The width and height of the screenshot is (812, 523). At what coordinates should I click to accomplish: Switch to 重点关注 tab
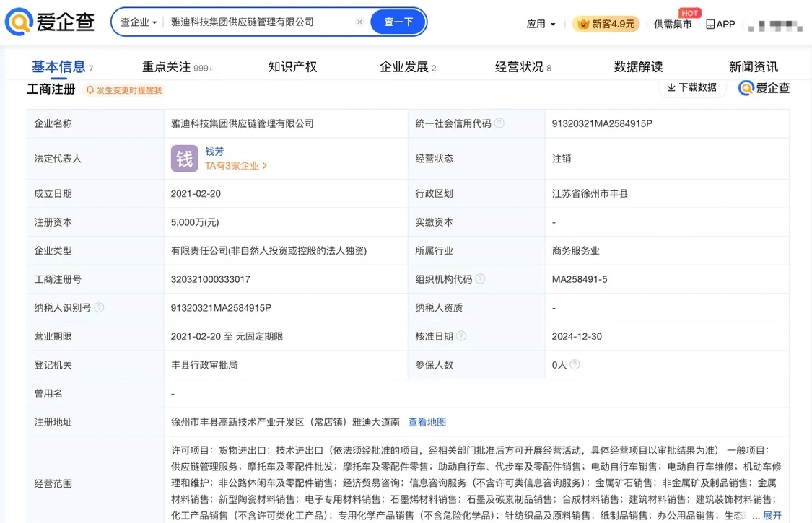tap(177, 67)
